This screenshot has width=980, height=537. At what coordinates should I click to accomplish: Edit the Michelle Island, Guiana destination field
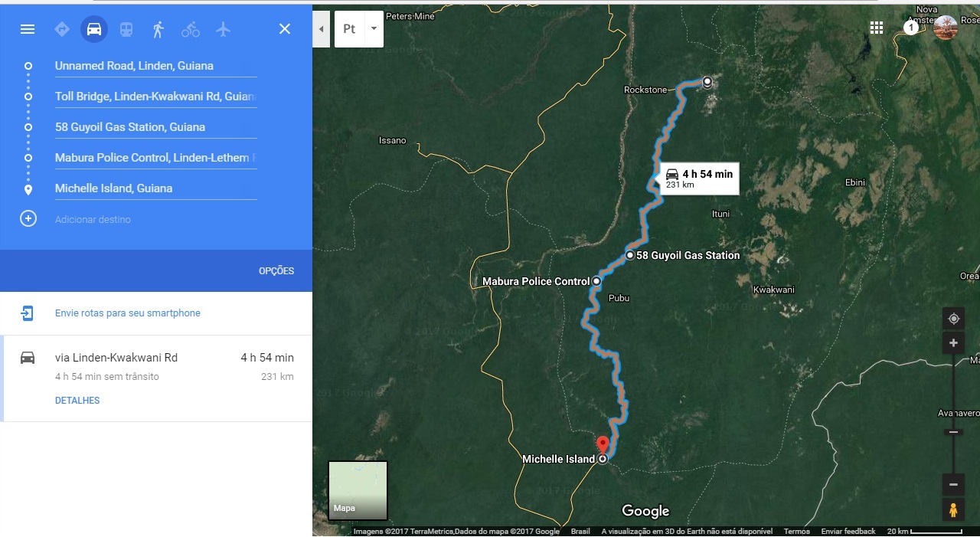pyautogui.click(x=155, y=188)
